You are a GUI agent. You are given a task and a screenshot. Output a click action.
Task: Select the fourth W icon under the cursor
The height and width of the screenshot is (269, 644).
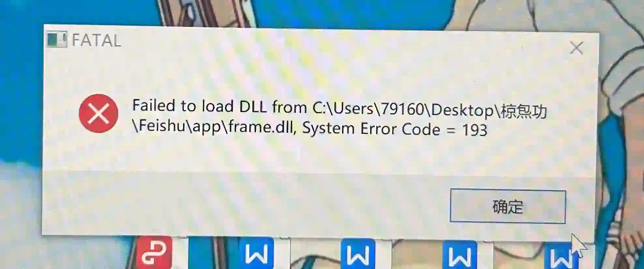[x=560, y=256]
